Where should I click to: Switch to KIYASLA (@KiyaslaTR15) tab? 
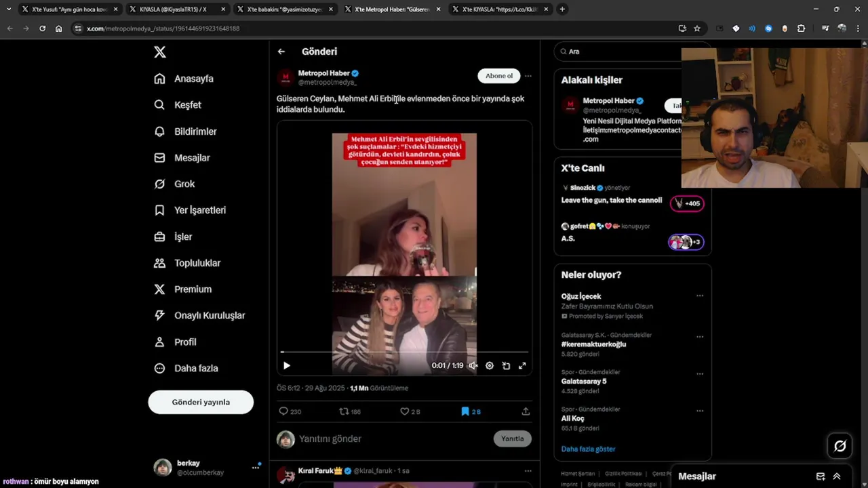tap(176, 9)
